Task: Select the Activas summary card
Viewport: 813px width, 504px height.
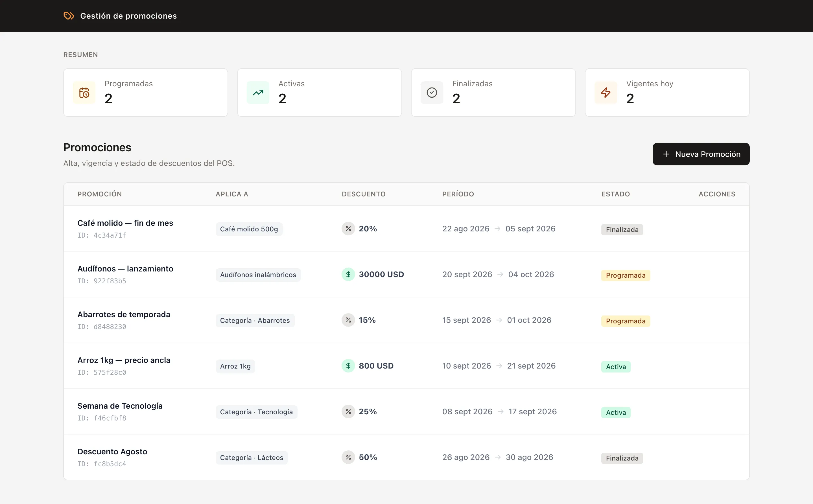Action: [x=320, y=93]
